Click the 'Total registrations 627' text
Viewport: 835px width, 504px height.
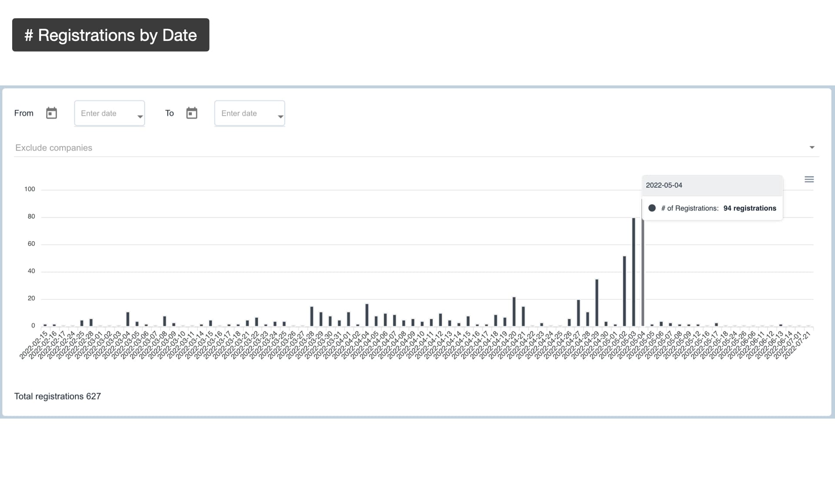pyautogui.click(x=57, y=396)
